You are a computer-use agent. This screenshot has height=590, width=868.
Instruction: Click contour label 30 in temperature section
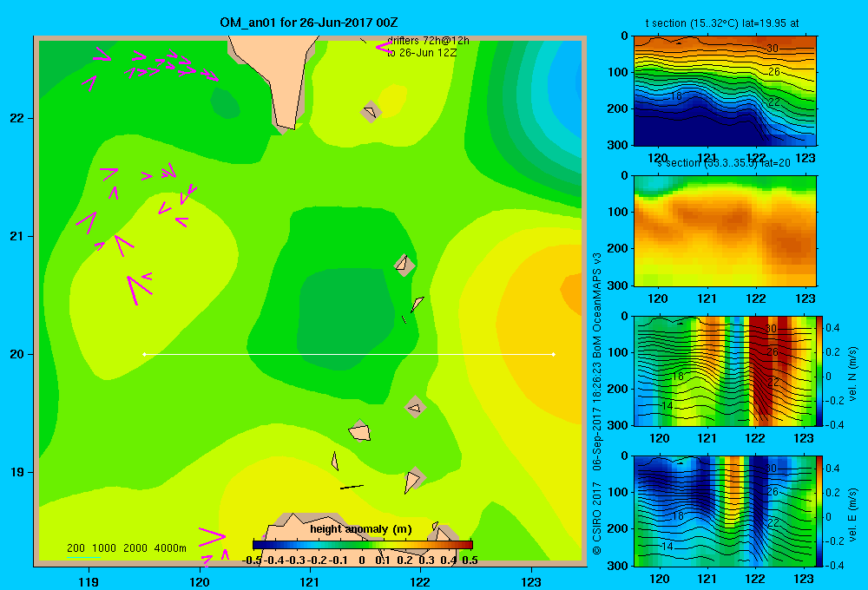tap(773, 48)
